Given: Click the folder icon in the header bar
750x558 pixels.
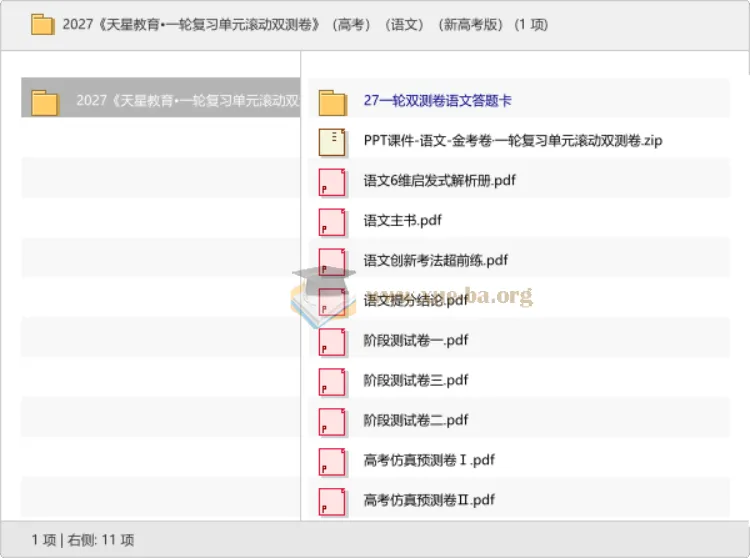Looking at the screenshot, I should 43,24.
